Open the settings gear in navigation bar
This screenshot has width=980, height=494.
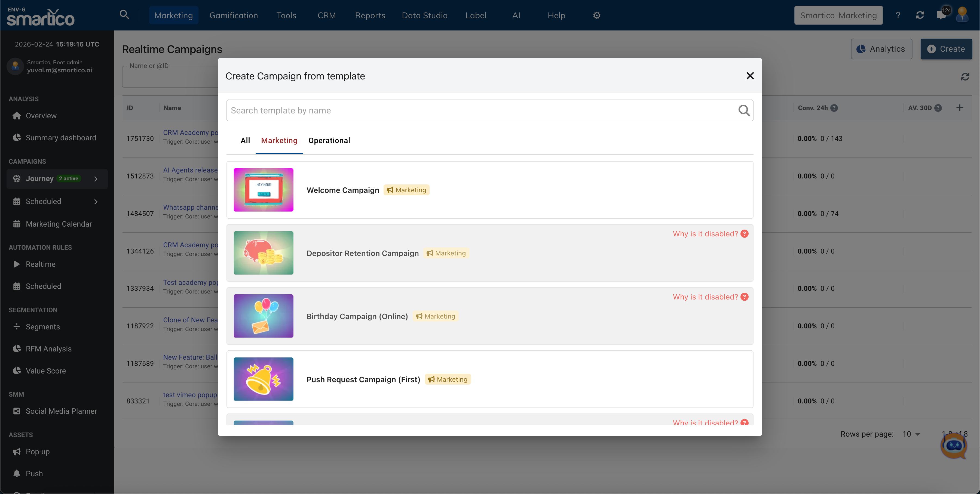coord(596,15)
